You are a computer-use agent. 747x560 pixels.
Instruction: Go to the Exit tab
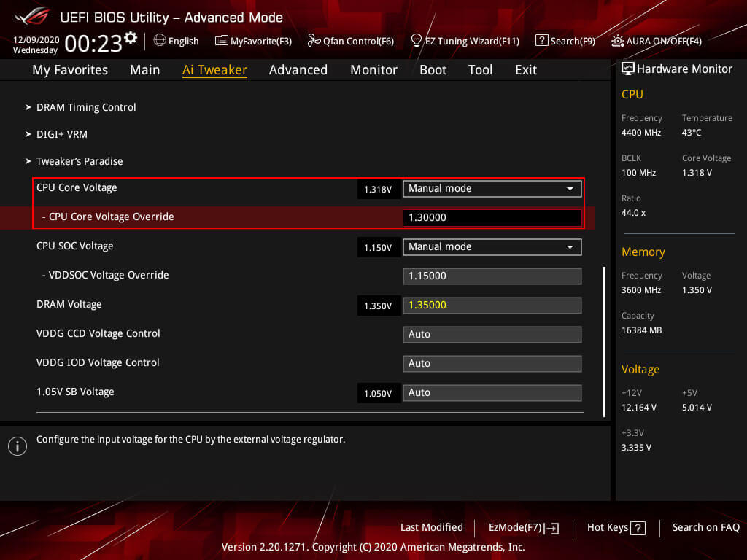click(x=526, y=70)
